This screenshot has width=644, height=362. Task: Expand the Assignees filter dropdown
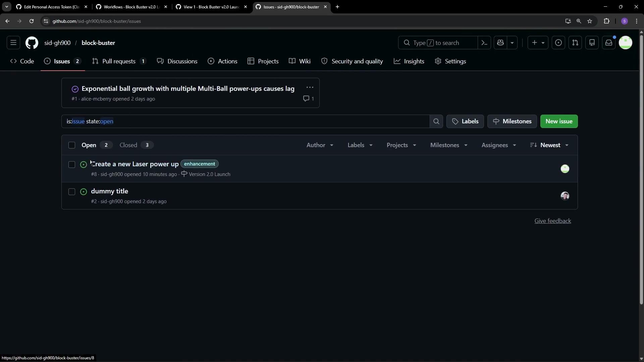coord(499,145)
